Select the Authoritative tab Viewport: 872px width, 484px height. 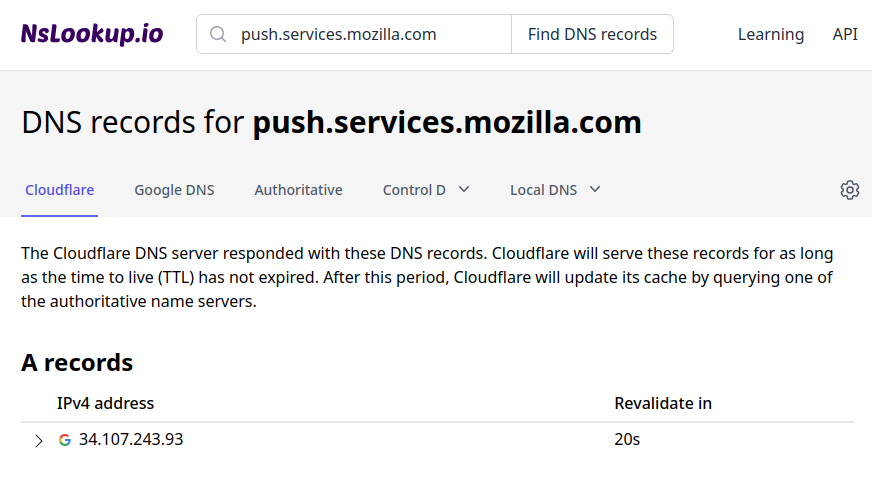click(x=298, y=190)
